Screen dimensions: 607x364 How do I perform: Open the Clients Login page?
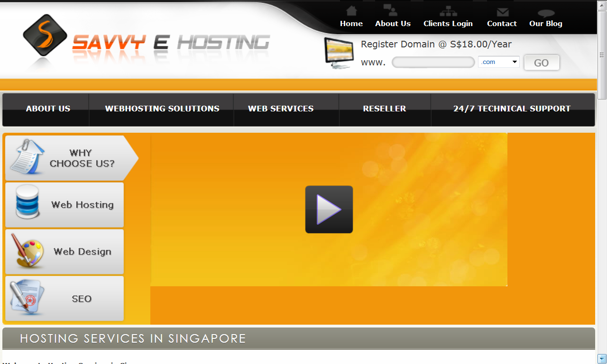coord(448,24)
